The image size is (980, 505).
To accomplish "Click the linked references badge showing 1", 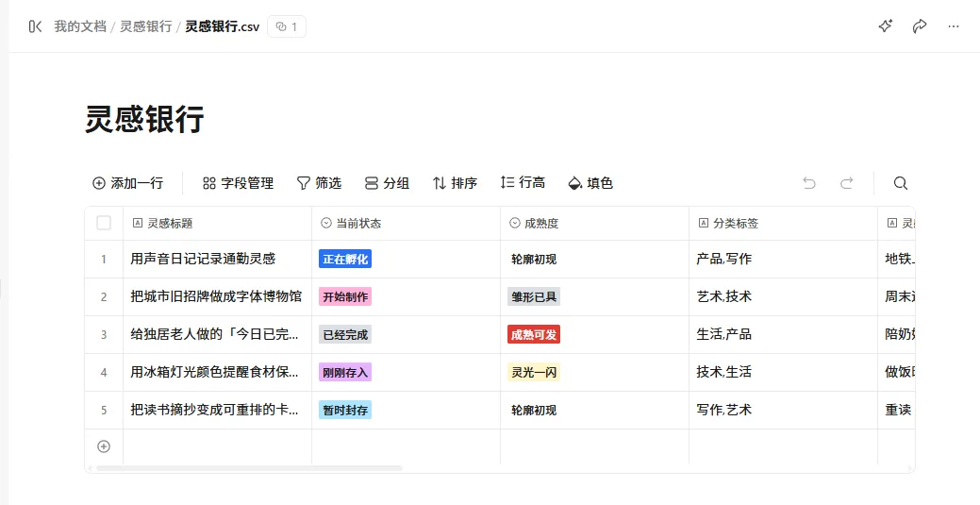I will [x=287, y=26].
